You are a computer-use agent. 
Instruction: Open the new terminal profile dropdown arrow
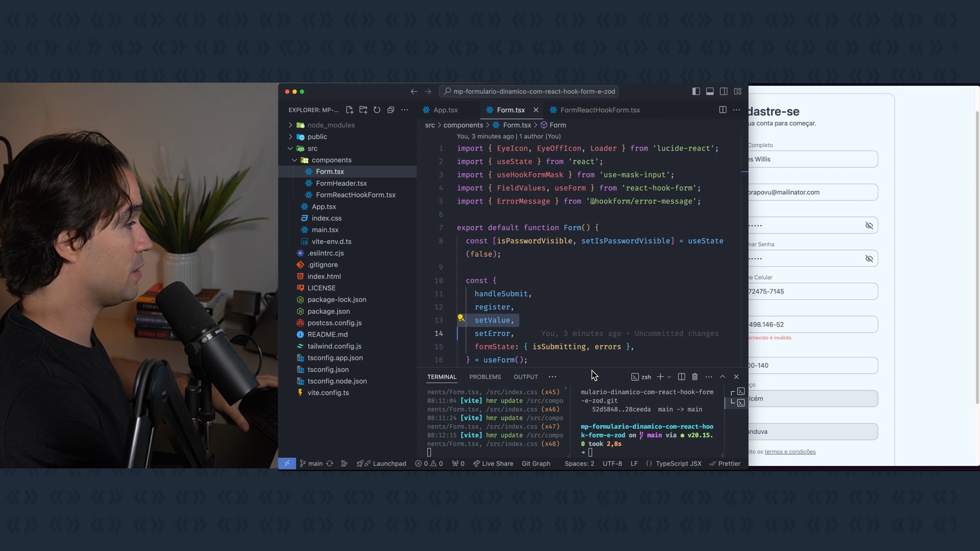(669, 377)
